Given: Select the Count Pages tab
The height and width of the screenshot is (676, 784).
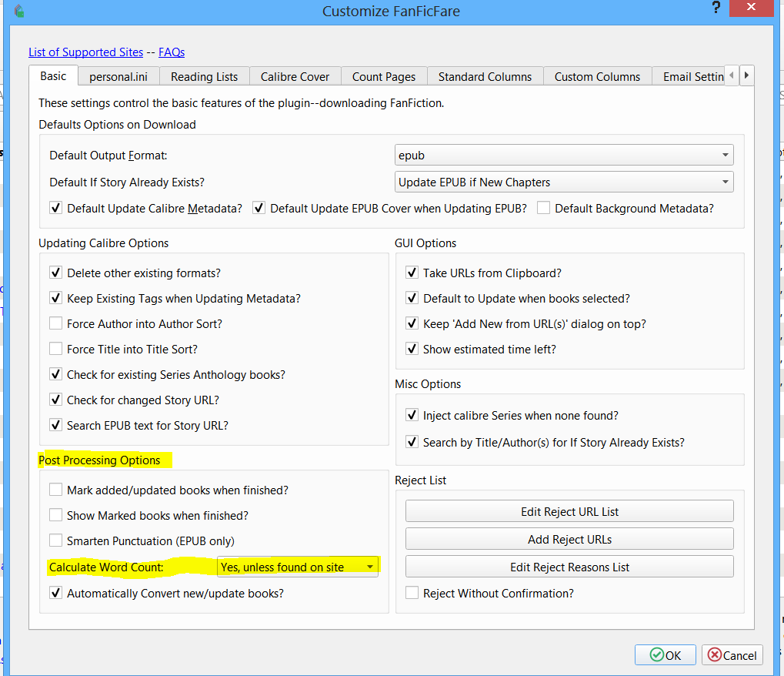Looking at the screenshot, I should (x=383, y=76).
